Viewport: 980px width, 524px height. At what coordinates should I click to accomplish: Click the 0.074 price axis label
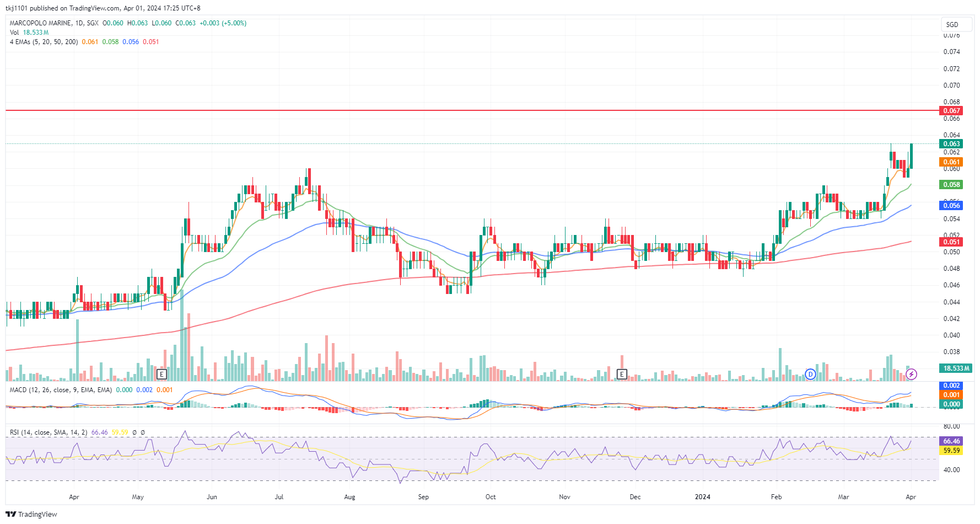[951, 52]
